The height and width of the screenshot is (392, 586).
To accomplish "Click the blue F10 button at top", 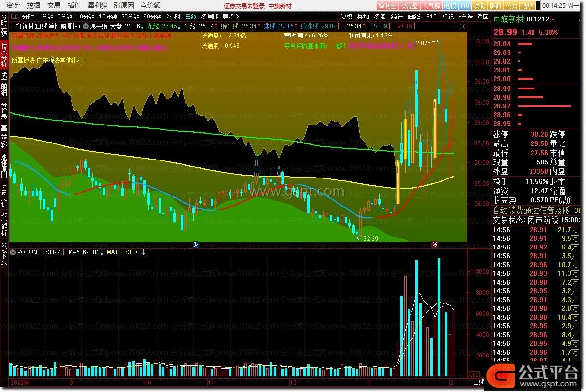I will pos(464,6).
